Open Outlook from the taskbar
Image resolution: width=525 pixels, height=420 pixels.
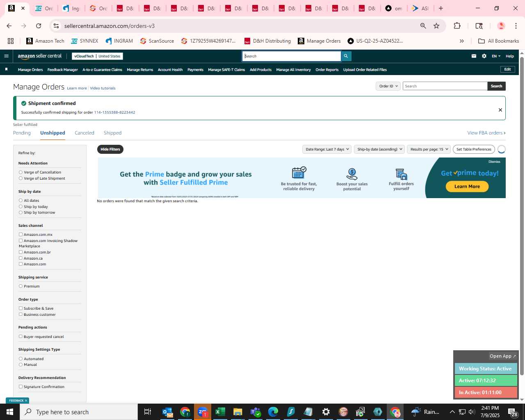tap(167, 412)
